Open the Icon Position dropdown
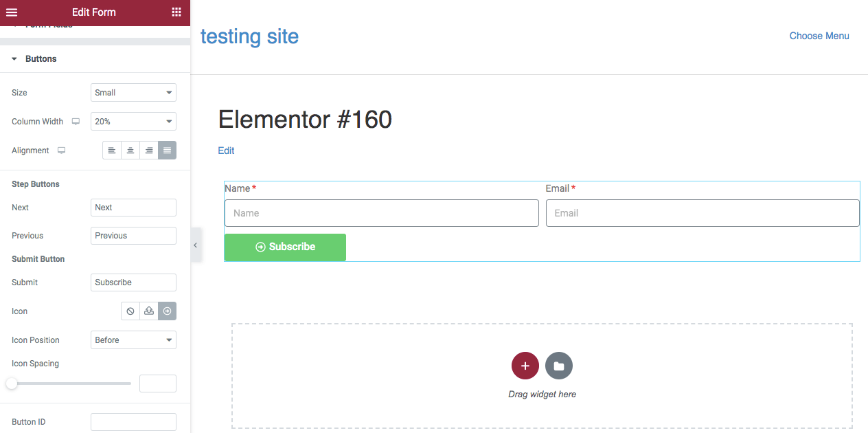The height and width of the screenshot is (433, 868). [x=133, y=340]
